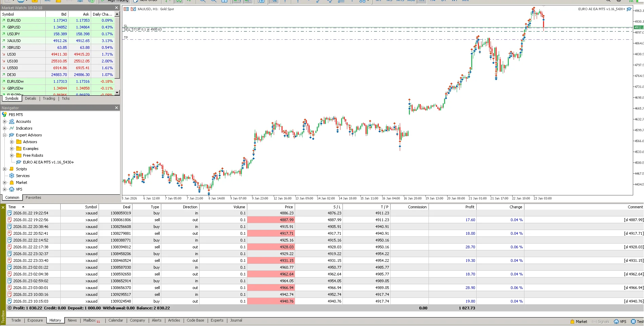Switch to H4 timeframe

pos(433,1)
